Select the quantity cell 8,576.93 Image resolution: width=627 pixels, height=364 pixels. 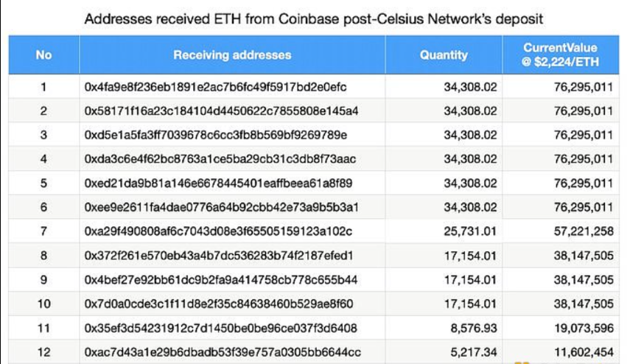474,328
